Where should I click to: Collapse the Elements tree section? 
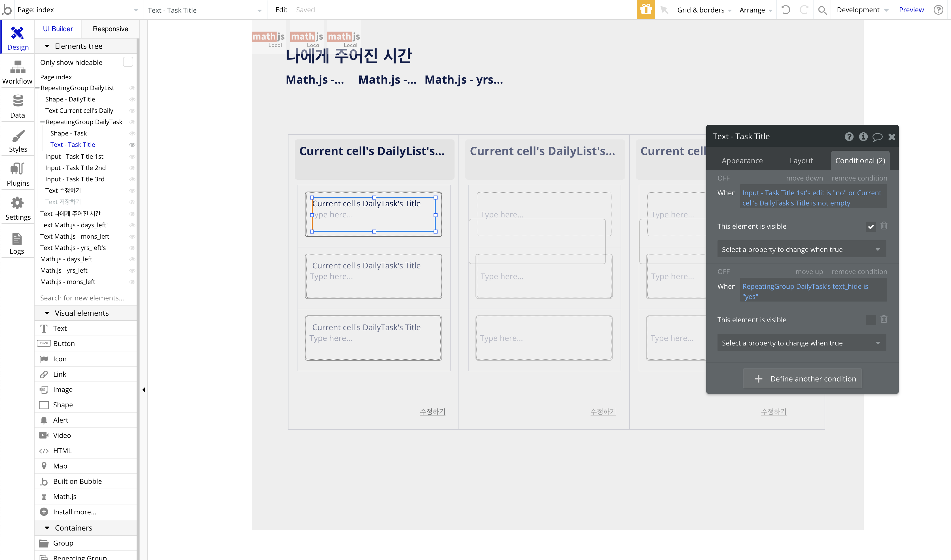click(47, 46)
